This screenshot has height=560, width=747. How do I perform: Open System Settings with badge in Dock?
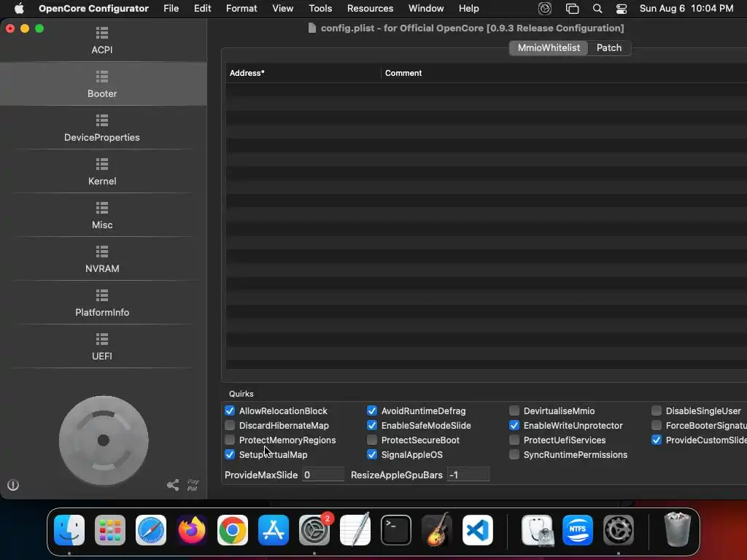(x=314, y=530)
